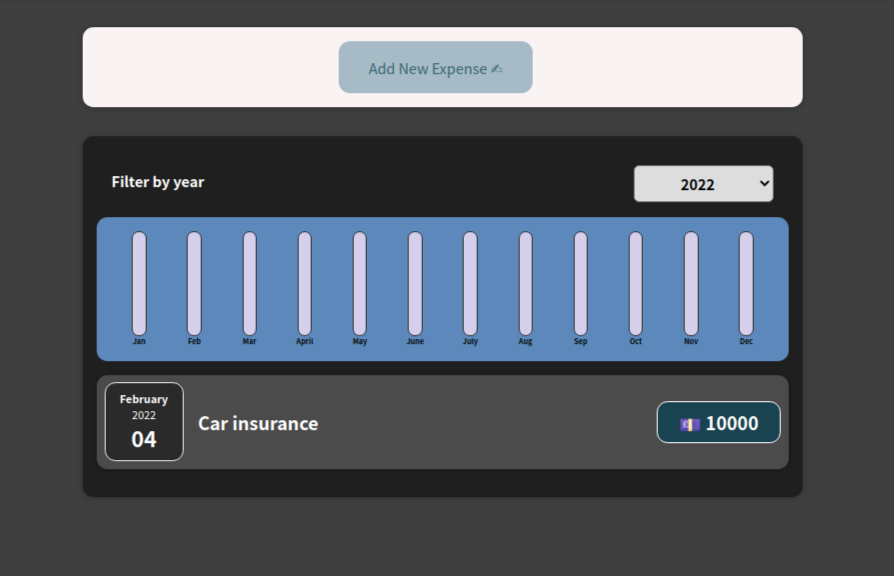Click the money icon beside 10000
Viewport: 894px width, 576px height.
(690, 424)
